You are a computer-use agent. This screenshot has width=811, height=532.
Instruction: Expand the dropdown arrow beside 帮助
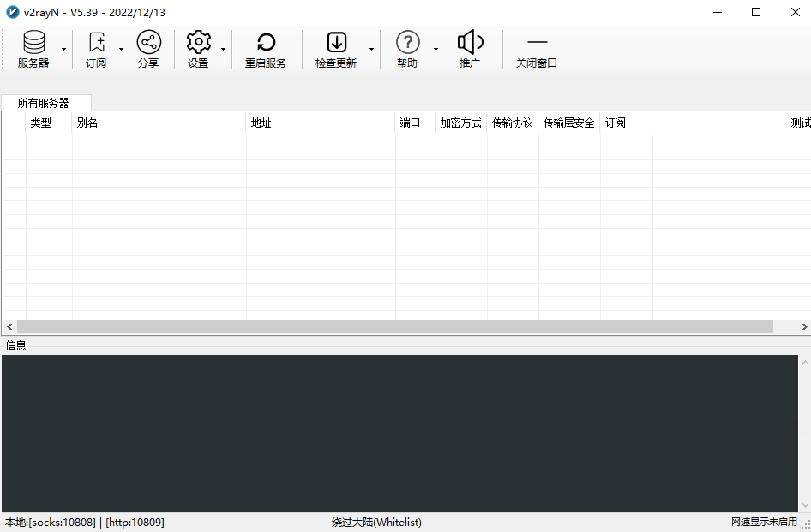coord(436,50)
